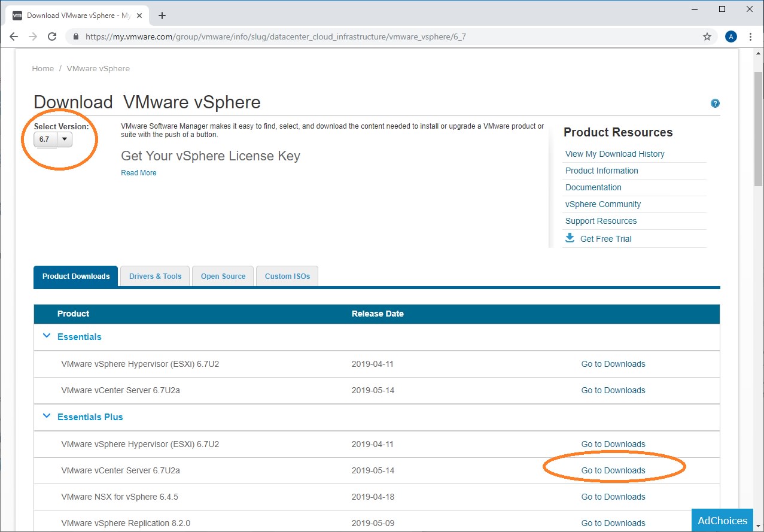Screen dimensions: 764x532
Task: Switch to the Custom ISOs tab
Action: coord(287,276)
